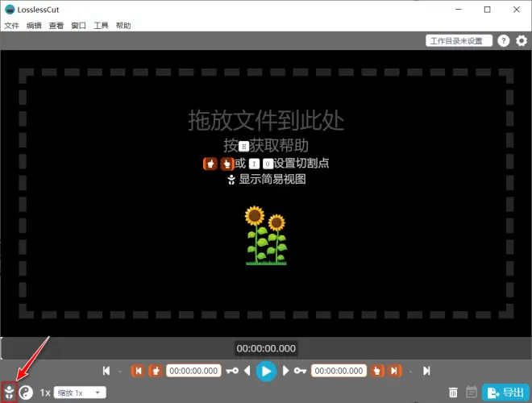This screenshot has height=403, width=532.
Task: Step back one frame
Action: (x=247, y=371)
